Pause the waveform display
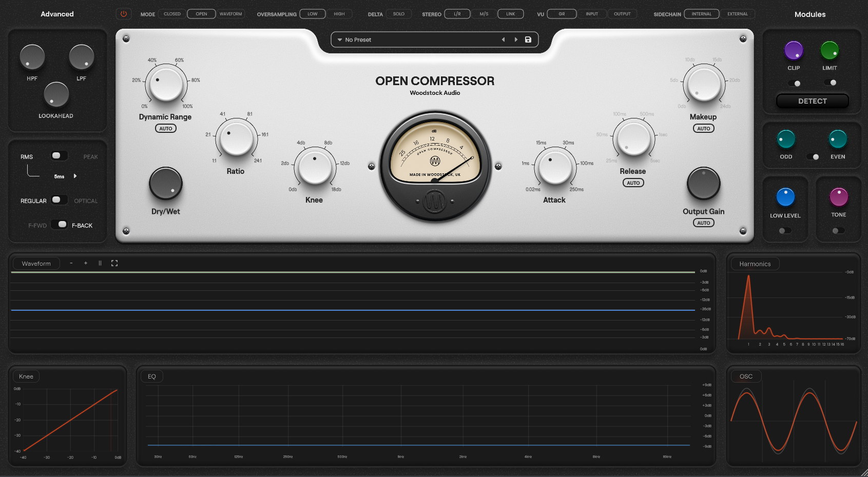 click(x=100, y=263)
